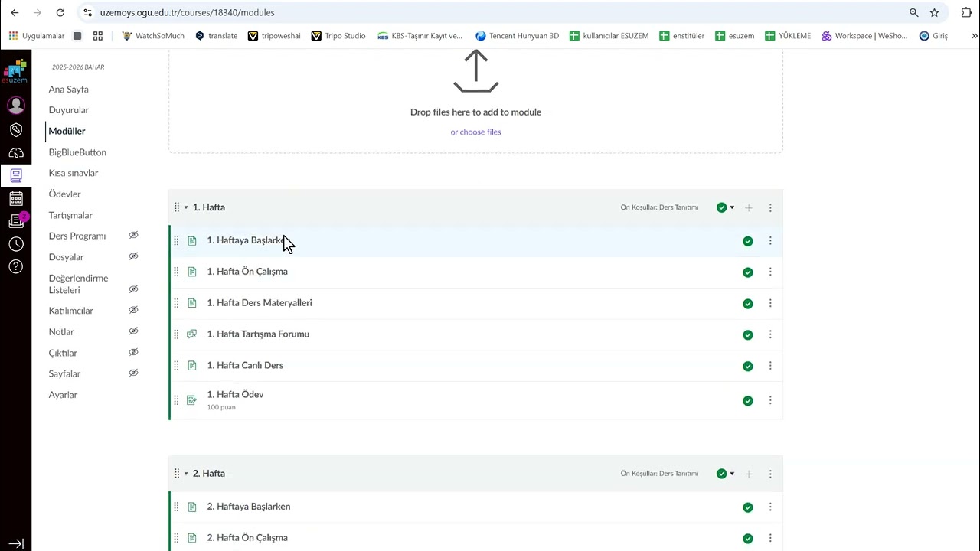Click 'or choose files' link
980x551 pixels.
click(475, 132)
